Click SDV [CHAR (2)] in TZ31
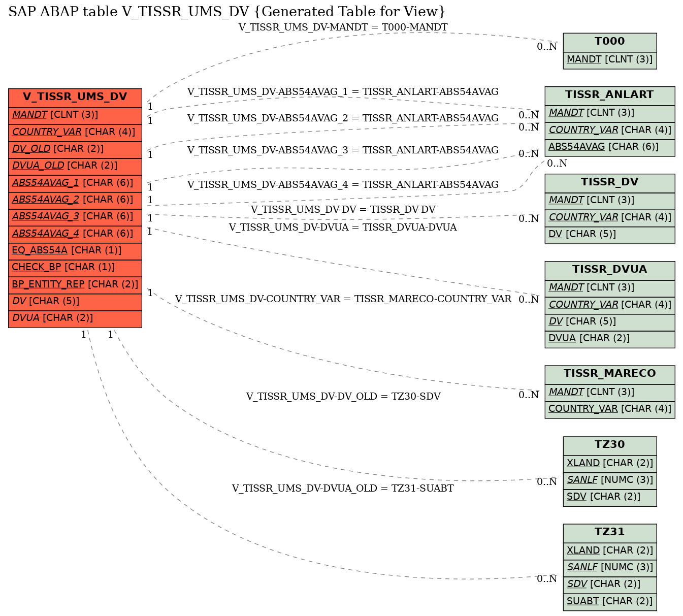The image size is (683, 616). [610, 585]
